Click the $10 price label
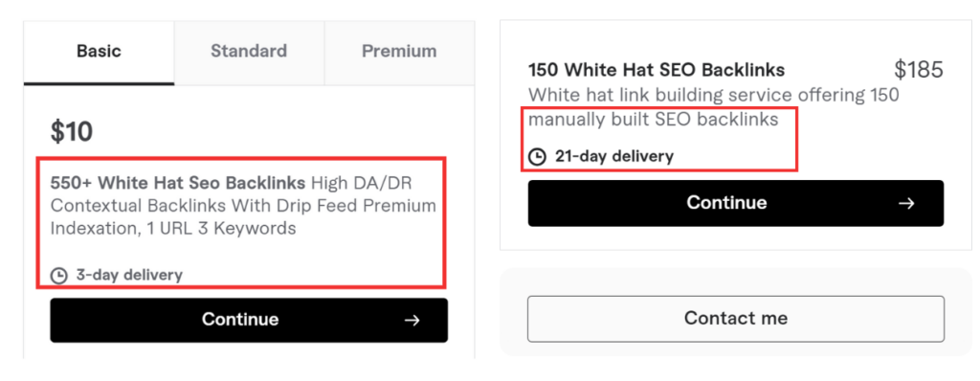This screenshot has height=381, width=980. tap(72, 132)
